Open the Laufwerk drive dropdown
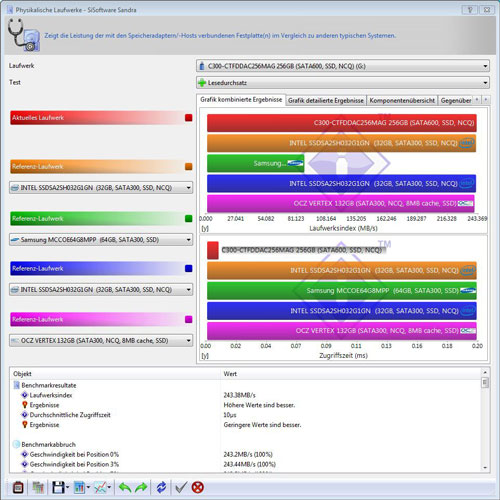 click(343, 66)
